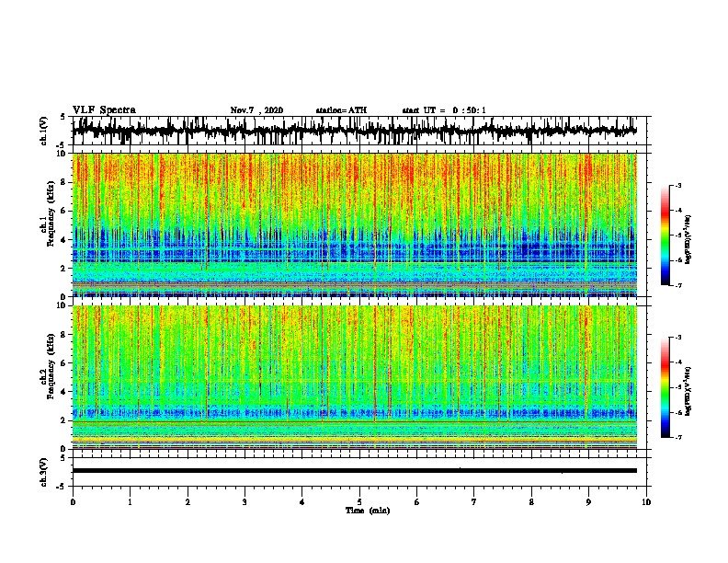The width and height of the screenshot is (728, 563).
Task: Click the ch.2 spectrogram plot area
Action: (354, 377)
